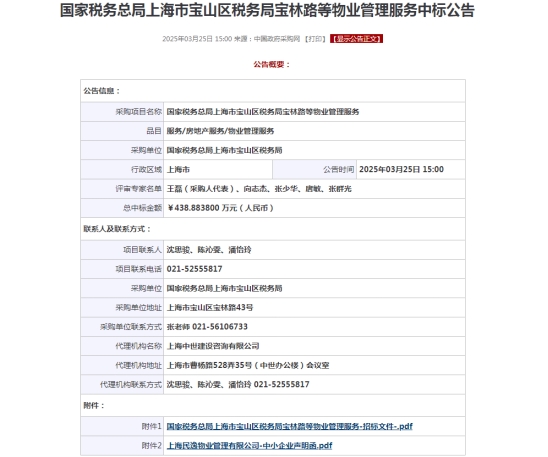Viewport: 548px width, 457px height.
Task: Click the red 显示公告正文 button
Action: (356, 39)
